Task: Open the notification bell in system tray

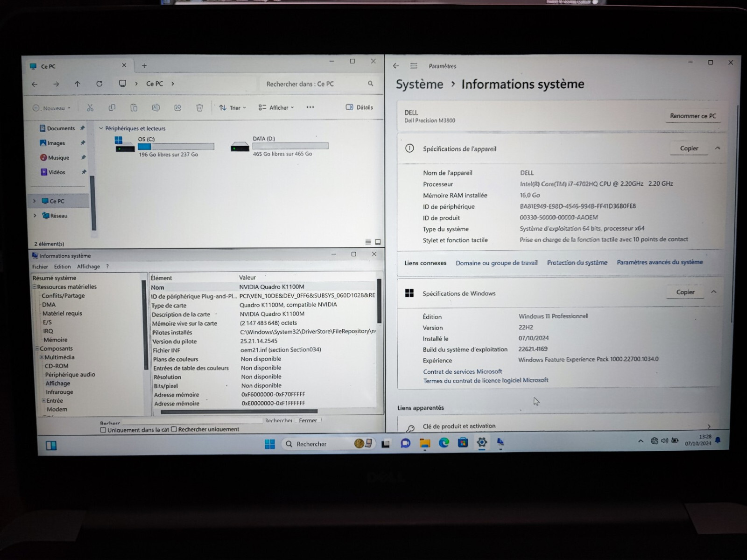Action: [x=718, y=439]
